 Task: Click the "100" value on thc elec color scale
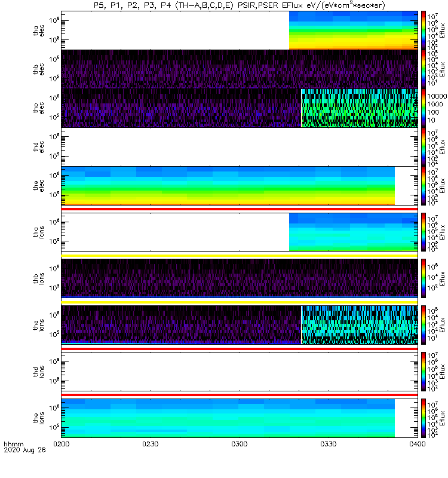(x=433, y=112)
